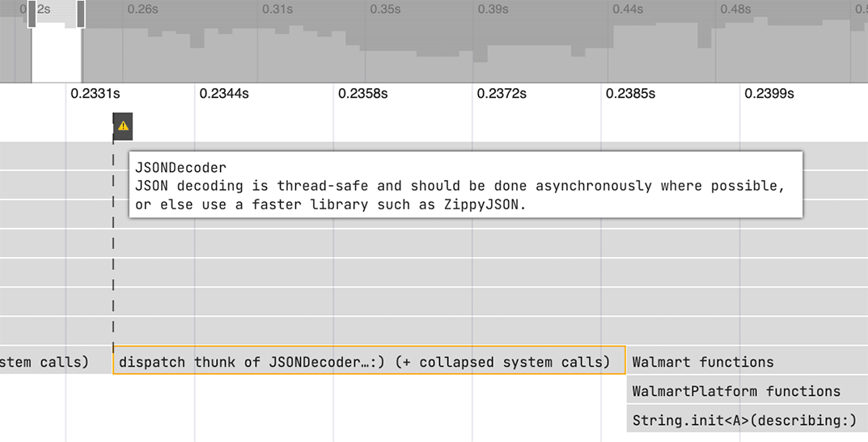The height and width of the screenshot is (442, 868).
Task: Grab the right handle of the overview selection
Action: (81, 14)
